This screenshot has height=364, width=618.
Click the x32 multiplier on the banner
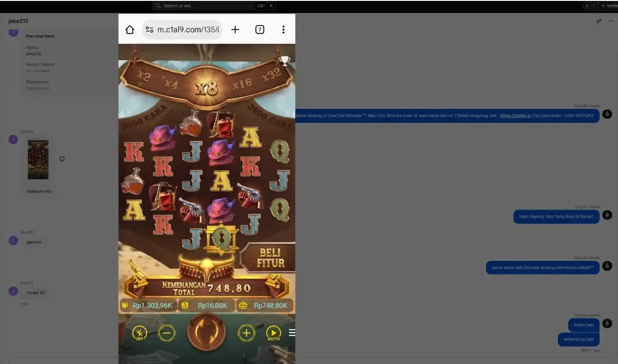click(x=272, y=74)
